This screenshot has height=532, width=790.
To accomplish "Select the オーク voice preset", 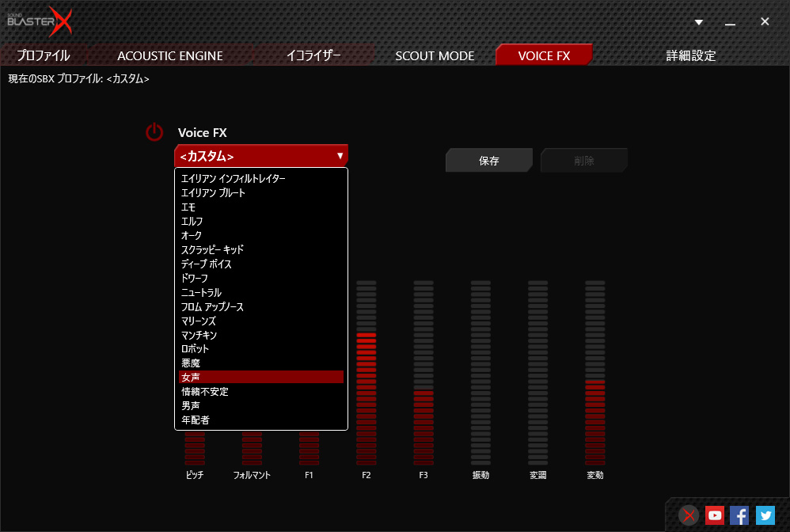I will point(261,235).
